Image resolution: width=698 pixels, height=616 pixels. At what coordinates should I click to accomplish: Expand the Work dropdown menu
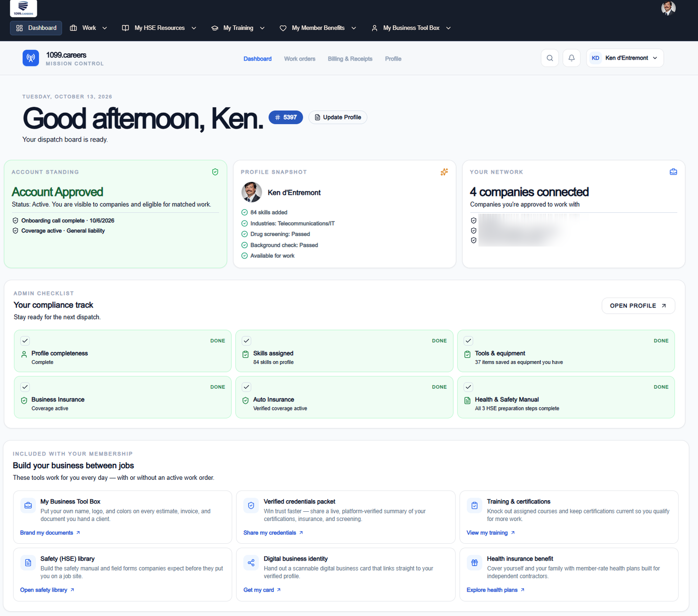89,28
